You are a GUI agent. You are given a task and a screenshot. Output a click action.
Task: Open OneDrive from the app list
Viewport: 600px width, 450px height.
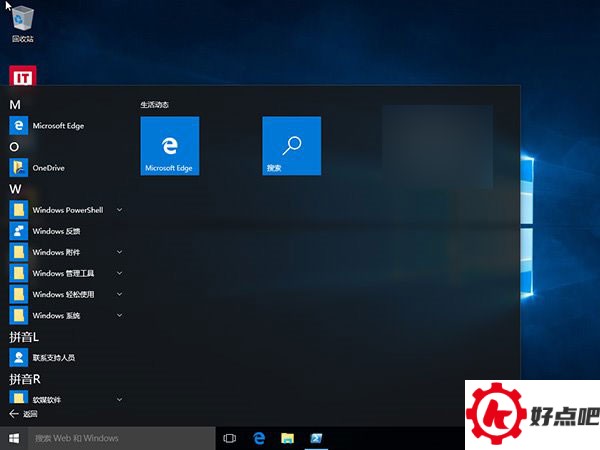(19, 168)
